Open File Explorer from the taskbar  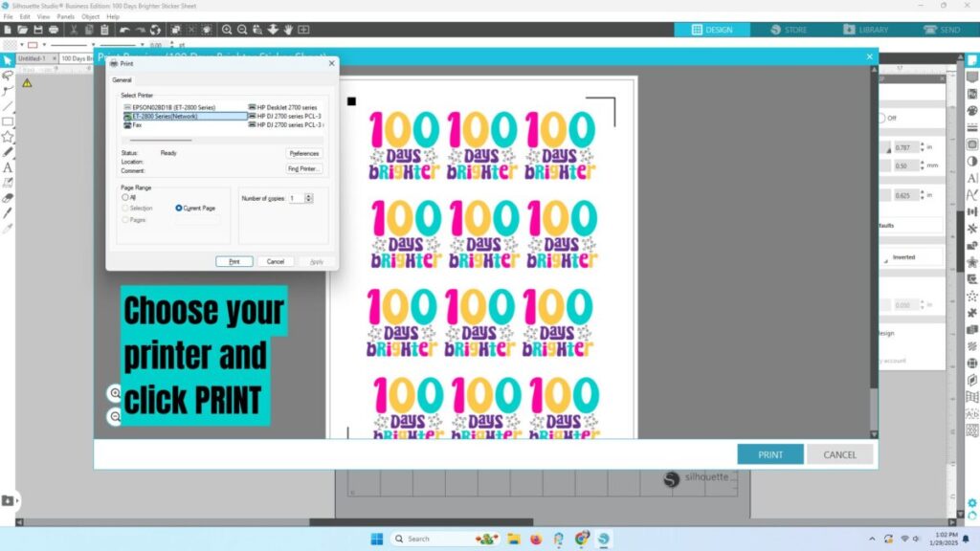point(514,539)
